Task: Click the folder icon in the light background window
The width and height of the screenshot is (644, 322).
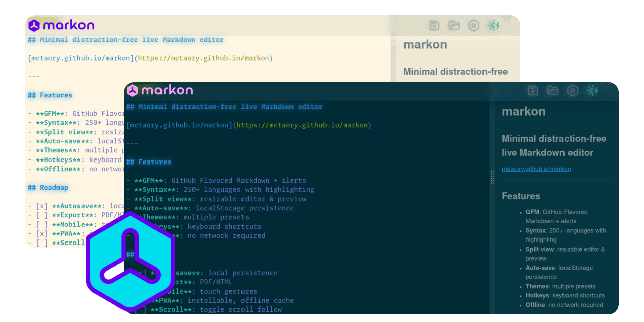Action: 454,25
